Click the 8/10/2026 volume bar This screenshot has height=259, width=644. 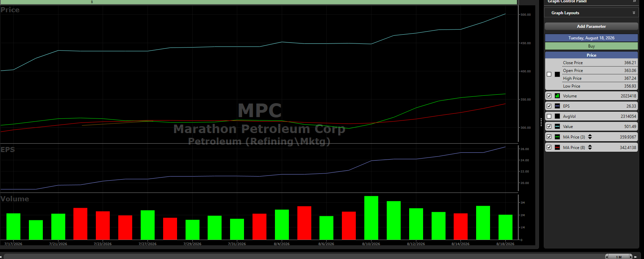tap(371, 218)
